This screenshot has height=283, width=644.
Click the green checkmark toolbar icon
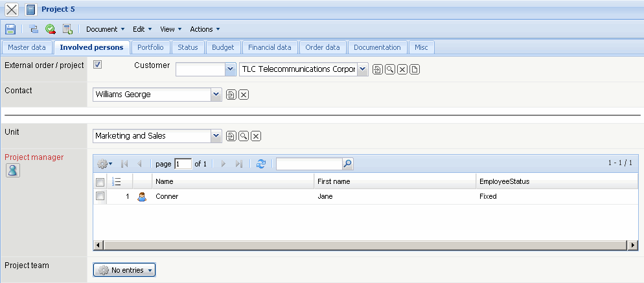pos(50,29)
